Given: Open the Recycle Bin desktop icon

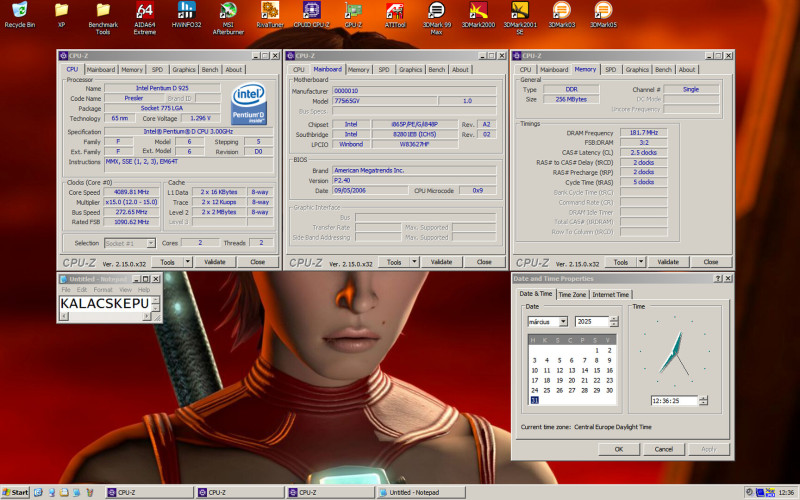Looking at the screenshot, I should click(19, 15).
